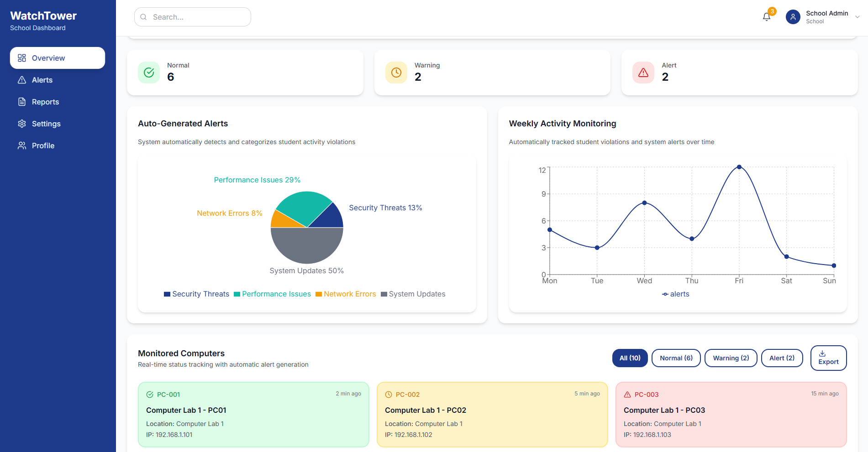Export the monitored computers list
Image resolution: width=868 pixels, height=452 pixels.
828,358
